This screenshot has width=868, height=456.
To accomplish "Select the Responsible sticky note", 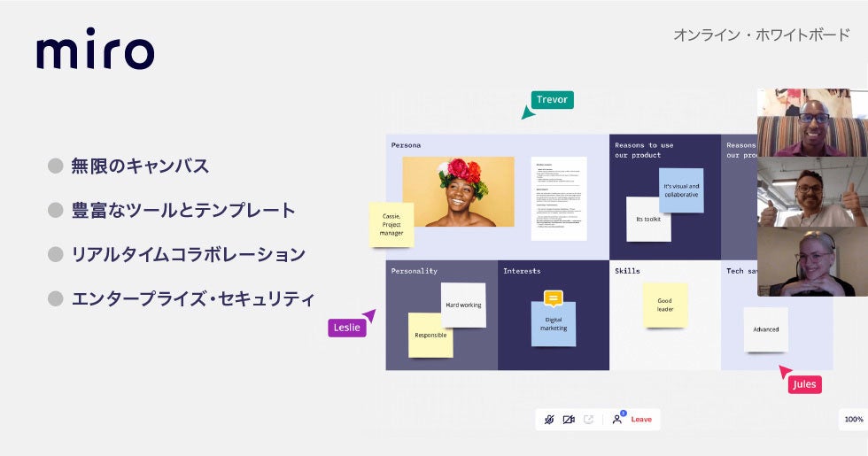I will click(x=430, y=336).
